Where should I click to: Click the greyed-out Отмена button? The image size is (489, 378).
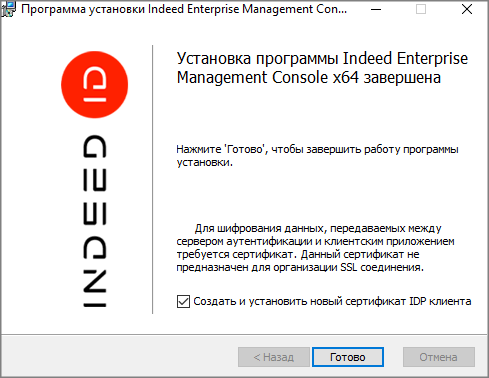pyautogui.click(x=439, y=357)
